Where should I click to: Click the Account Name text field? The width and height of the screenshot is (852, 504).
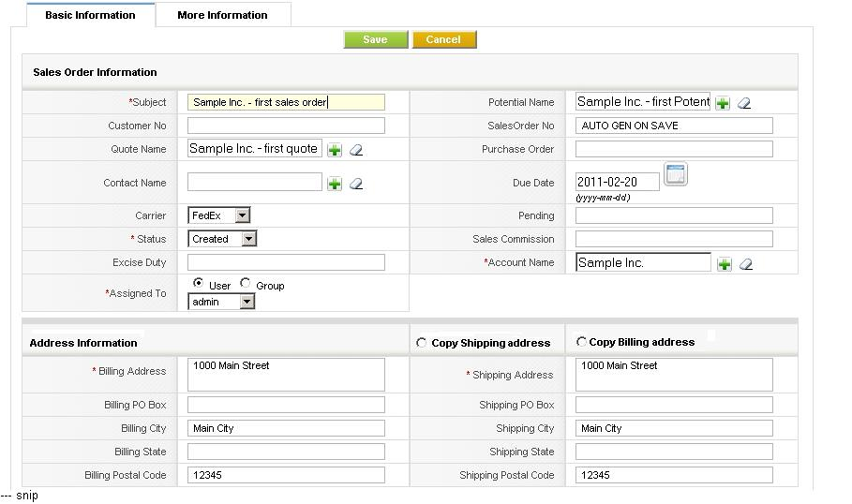coord(643,262)
